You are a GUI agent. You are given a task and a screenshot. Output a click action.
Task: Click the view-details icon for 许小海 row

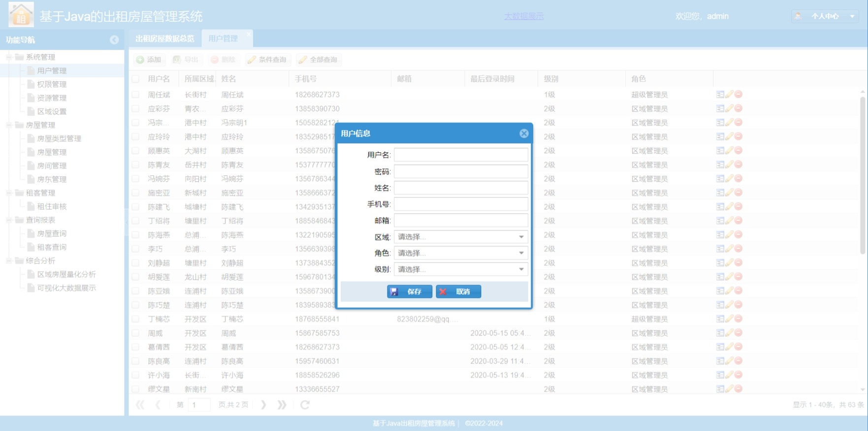click(x=720, y=375)
